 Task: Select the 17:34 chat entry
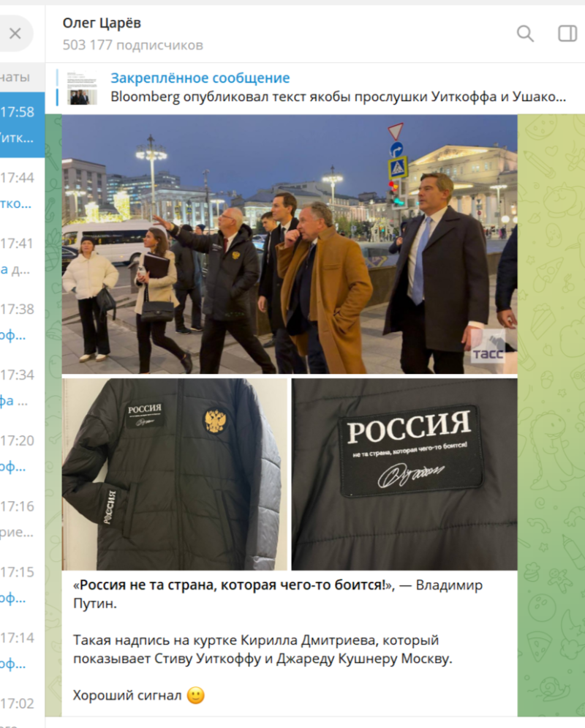22,388
